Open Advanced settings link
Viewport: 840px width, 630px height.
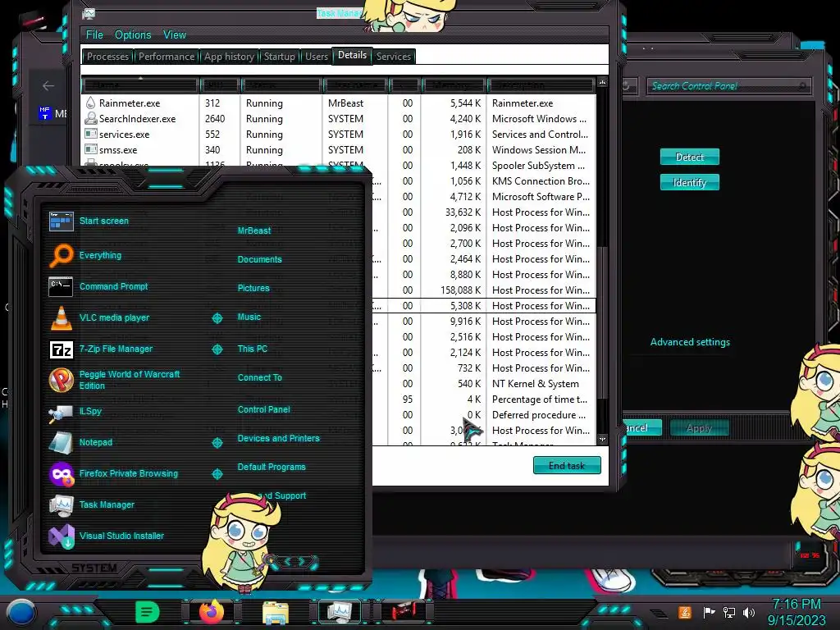pos(690,342)
